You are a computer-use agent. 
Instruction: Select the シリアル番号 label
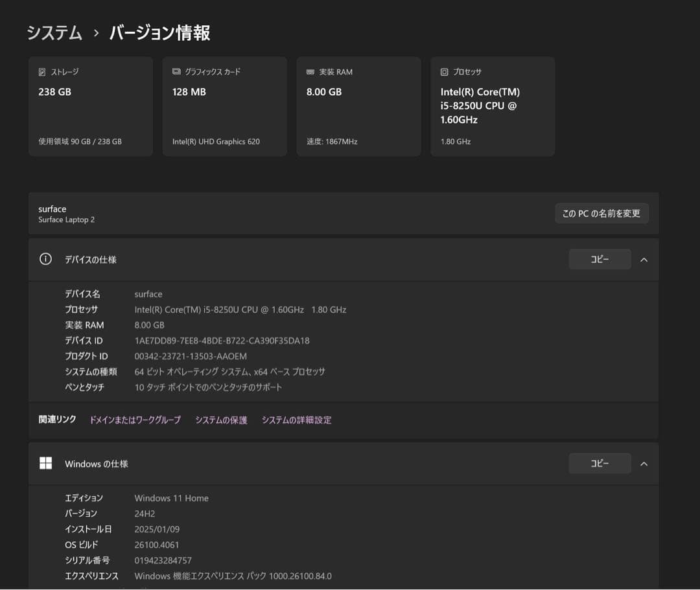coord(87,561)
